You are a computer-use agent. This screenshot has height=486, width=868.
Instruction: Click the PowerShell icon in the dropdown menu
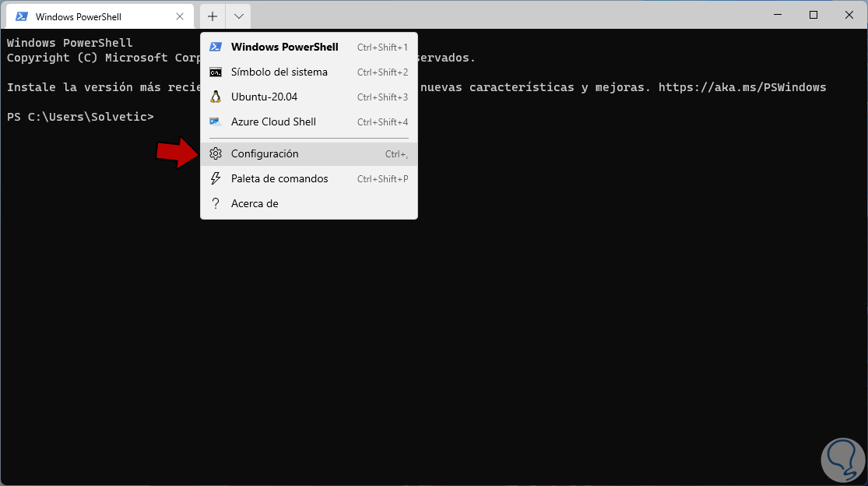click(216, 48)
